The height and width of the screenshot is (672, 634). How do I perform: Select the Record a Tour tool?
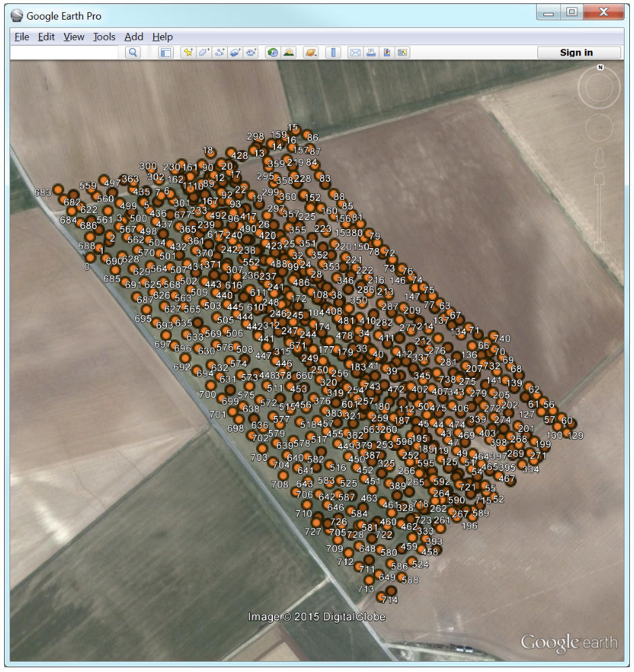(251, 53)
